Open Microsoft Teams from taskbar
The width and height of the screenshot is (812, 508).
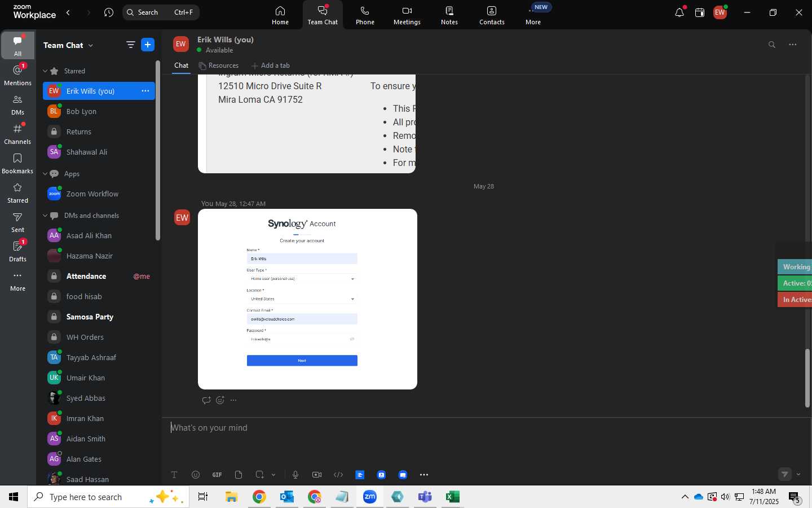point(425,497)
